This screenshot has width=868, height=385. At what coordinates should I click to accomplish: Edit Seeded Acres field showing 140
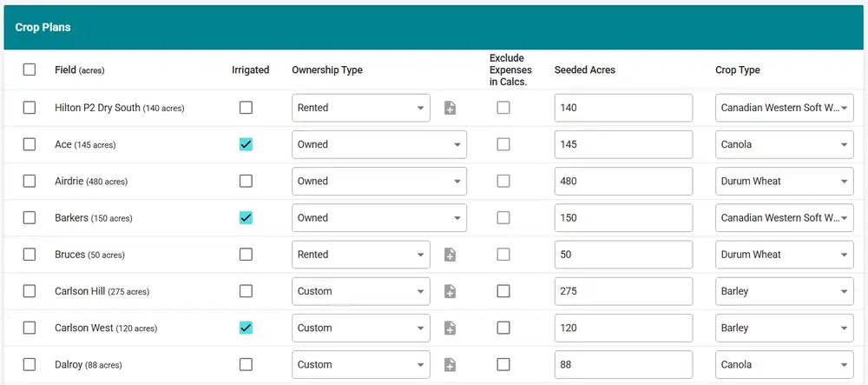click(623, 108)
